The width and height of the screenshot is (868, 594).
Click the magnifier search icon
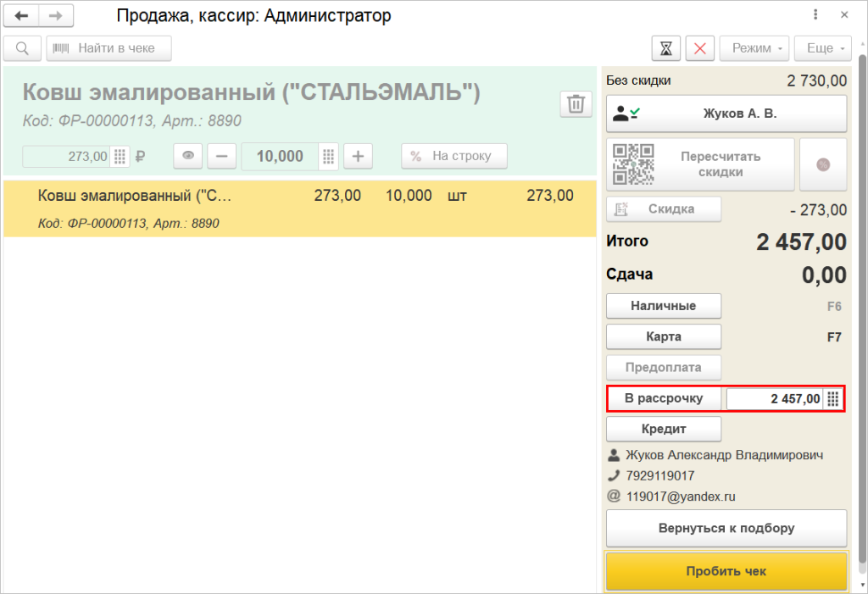click(x=22, y=48)
